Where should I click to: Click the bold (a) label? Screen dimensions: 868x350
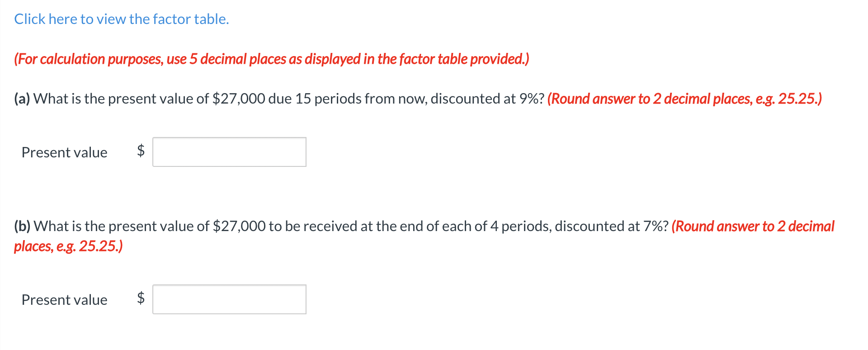22,99
